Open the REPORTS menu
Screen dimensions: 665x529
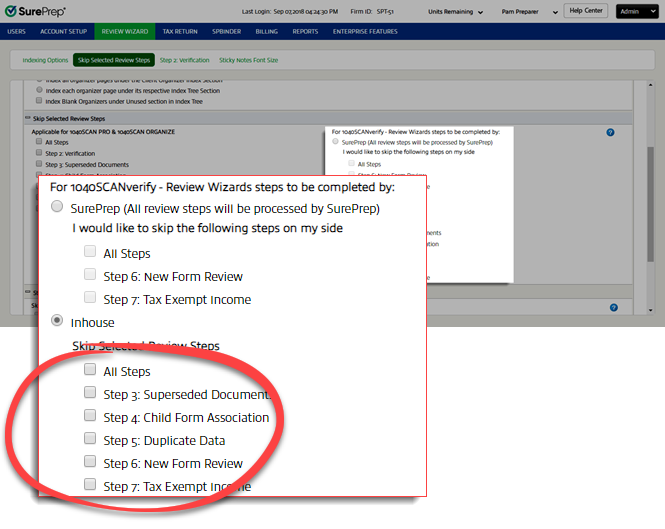tap(305, 31)
